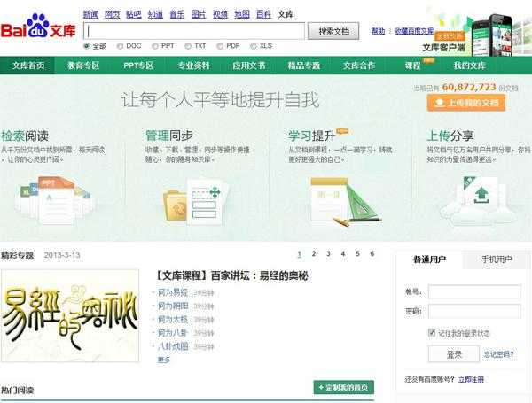Open the 地图 top link
The width and height of the screenshot is (532, 403).
pos(242,14)
